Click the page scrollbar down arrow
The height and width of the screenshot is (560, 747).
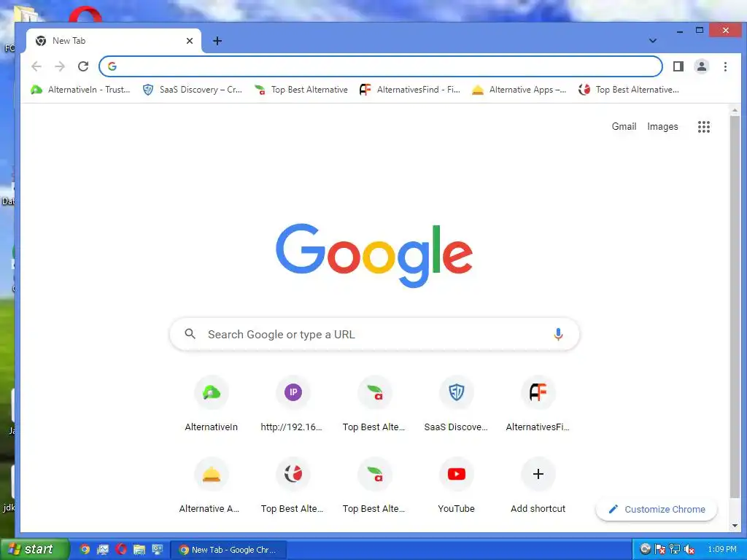735,526
